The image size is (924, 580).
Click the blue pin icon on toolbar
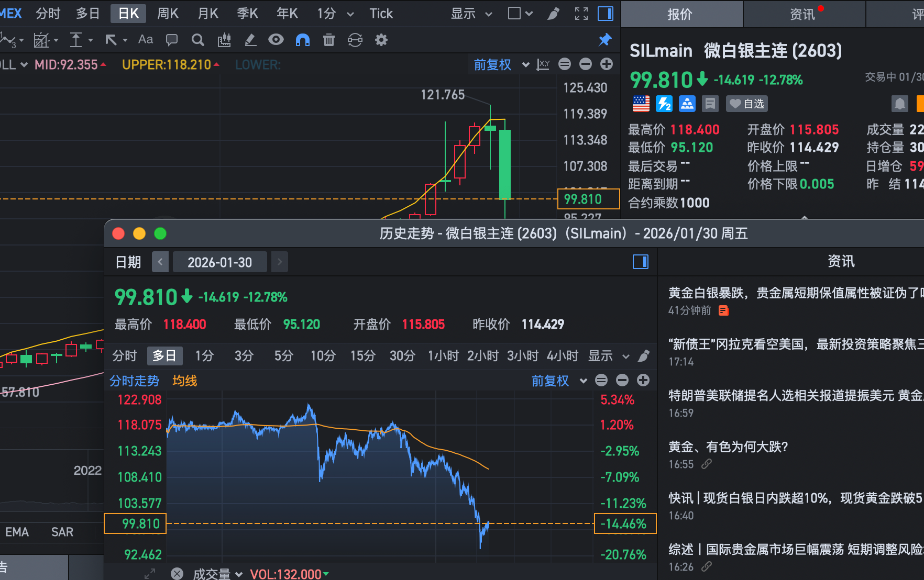coord(605,40)
